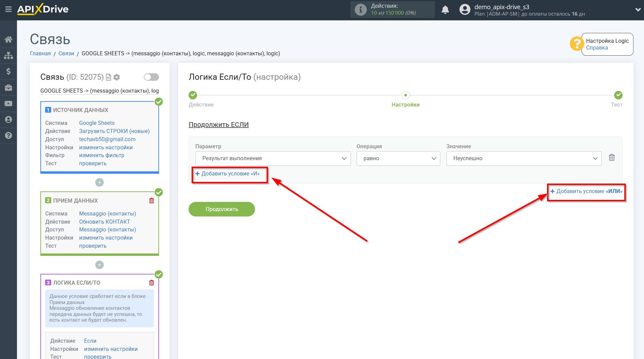The width and height of the screenshot is (644, 359).
Task: Open the billing dollar icon in sidebar
Action: pyautogui.click(x=8, y=71)
